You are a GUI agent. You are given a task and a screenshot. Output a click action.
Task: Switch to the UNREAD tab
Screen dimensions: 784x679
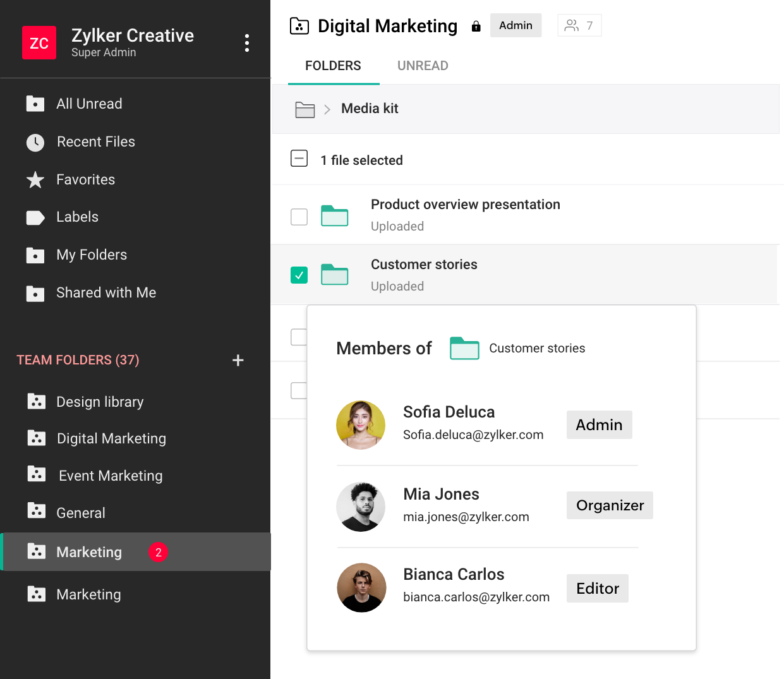[x=423, y=66]
